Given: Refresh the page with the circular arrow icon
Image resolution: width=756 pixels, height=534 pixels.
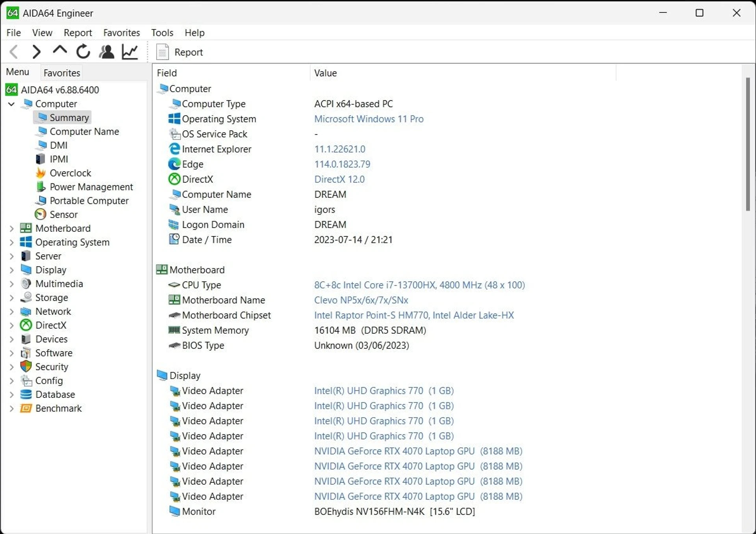Looking at the screenshot, I should point(83,52).
